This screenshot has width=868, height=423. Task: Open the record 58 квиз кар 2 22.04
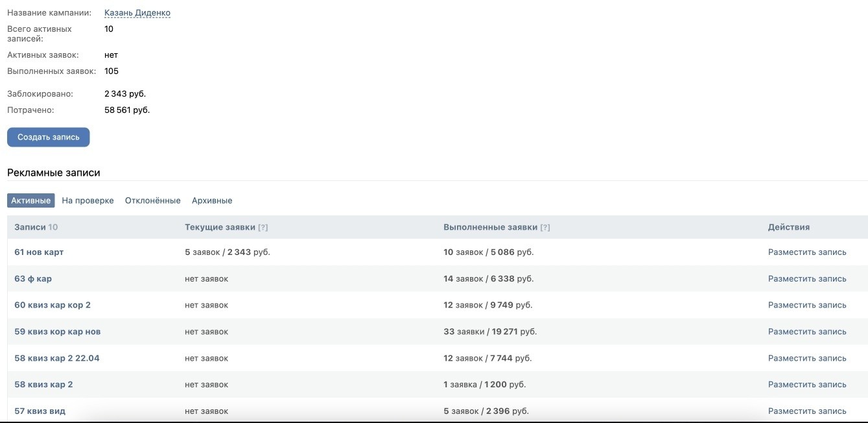[x=57, y=358]
